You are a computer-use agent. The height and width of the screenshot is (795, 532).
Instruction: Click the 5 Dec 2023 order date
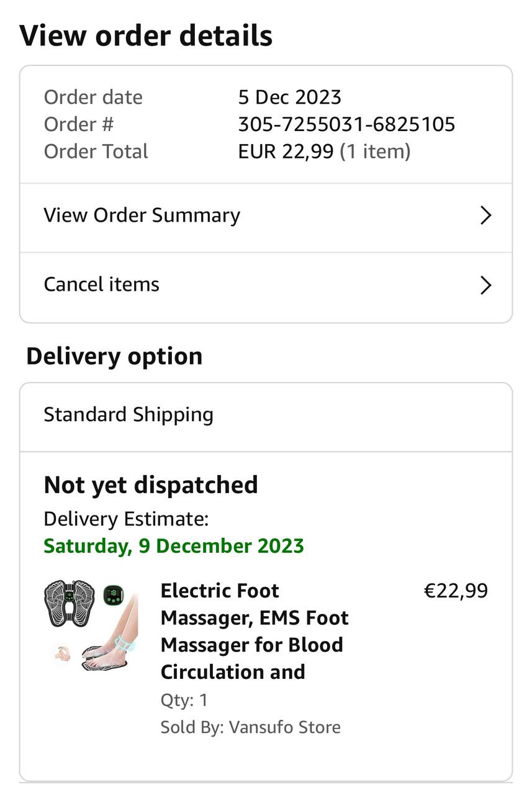click(289, 98)
